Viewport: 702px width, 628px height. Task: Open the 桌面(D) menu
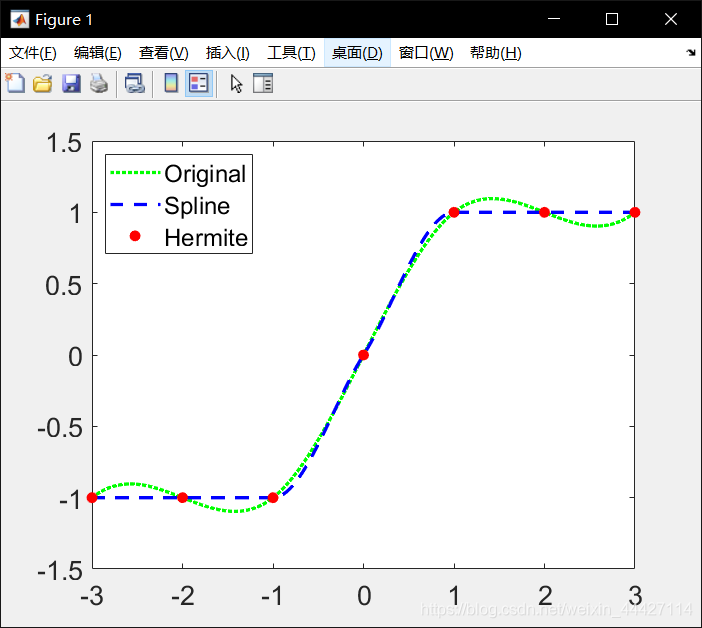(357, 53)
